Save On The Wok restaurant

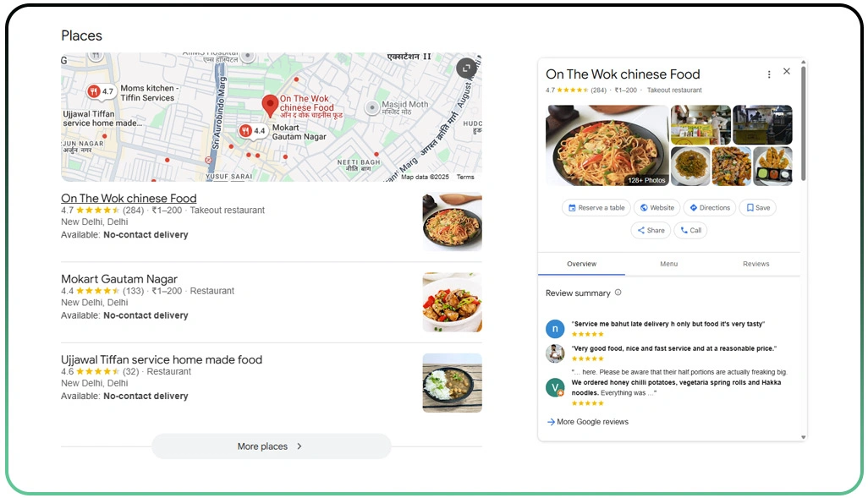757,208
